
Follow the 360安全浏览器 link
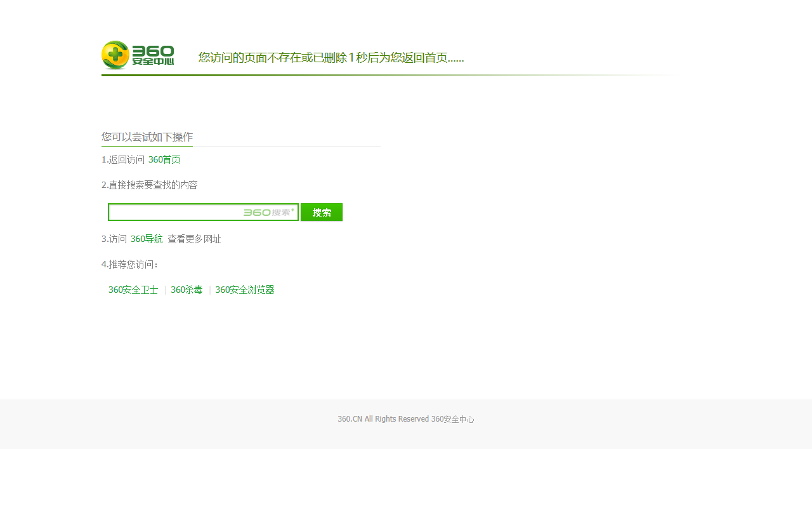245,290
